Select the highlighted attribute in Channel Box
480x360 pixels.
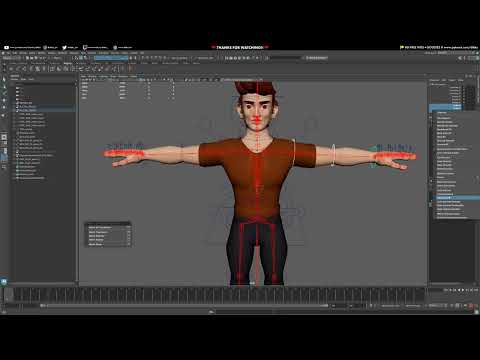pyautogui.click(x=445, y=106)
